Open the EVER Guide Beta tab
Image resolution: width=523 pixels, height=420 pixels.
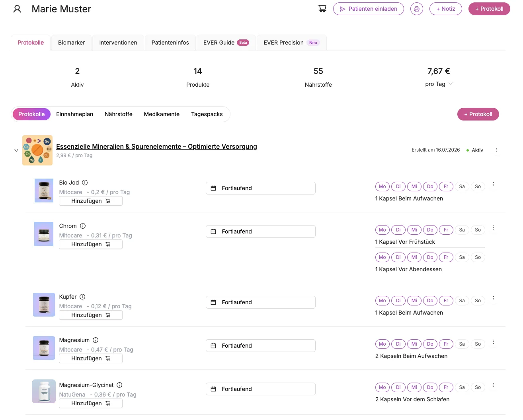click(x=226, y=43)
